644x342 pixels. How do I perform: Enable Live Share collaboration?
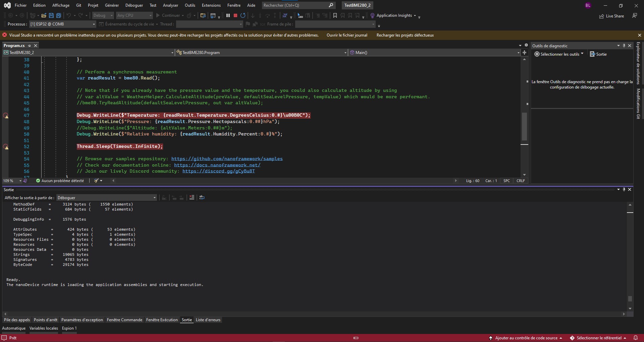[x=611, y=16]
